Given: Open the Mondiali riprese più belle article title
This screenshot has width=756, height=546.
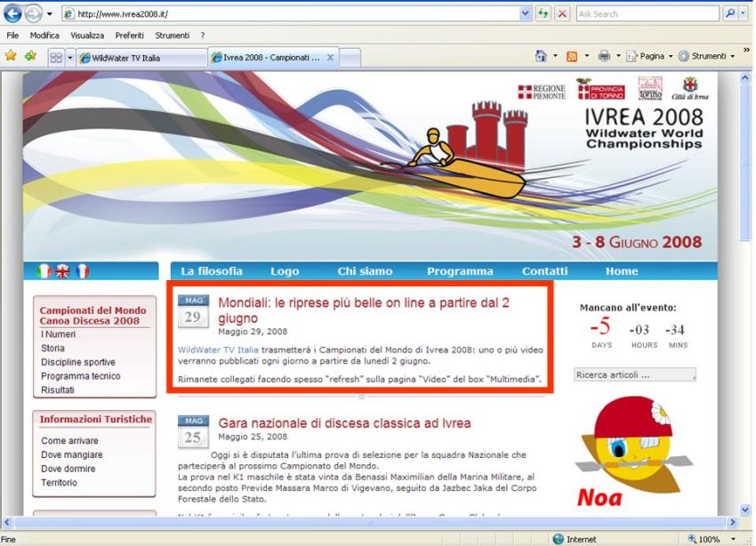Looking at the screenshot, I should (x=364, y=309).
